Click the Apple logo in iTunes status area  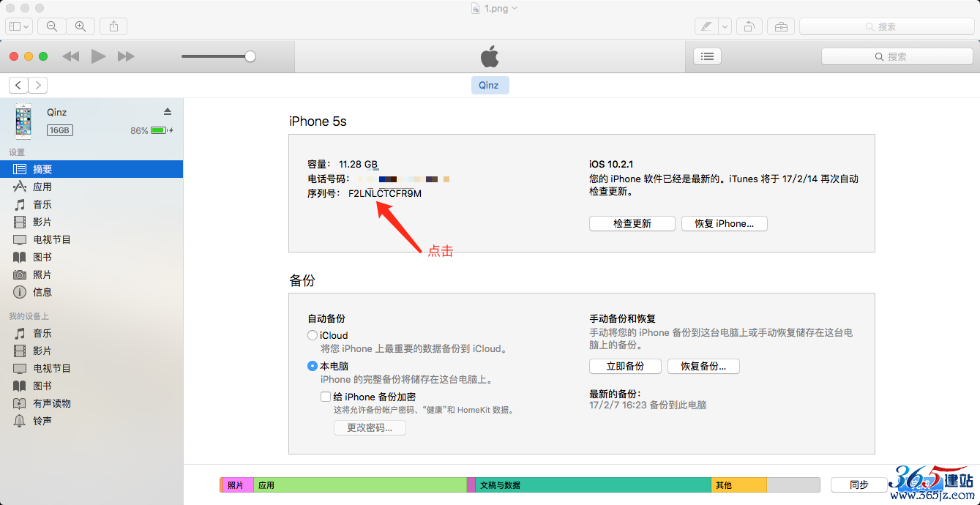[490, 56]
